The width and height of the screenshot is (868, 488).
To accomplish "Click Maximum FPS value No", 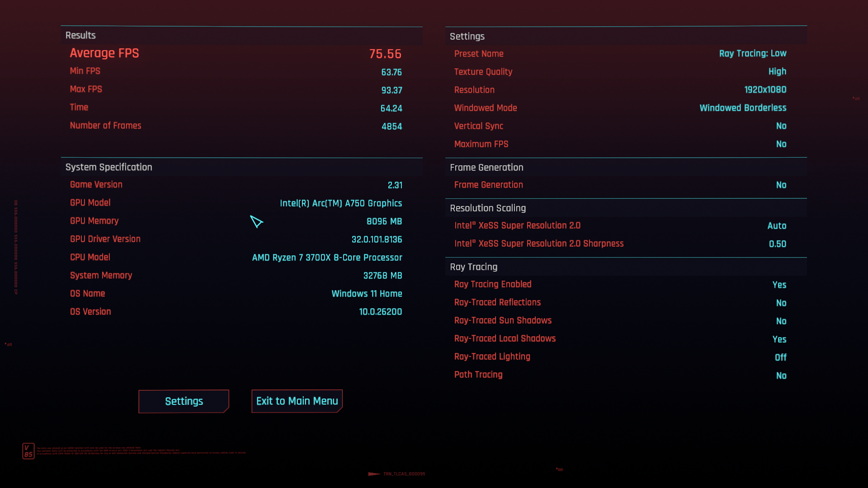I will tap(781, 144).
